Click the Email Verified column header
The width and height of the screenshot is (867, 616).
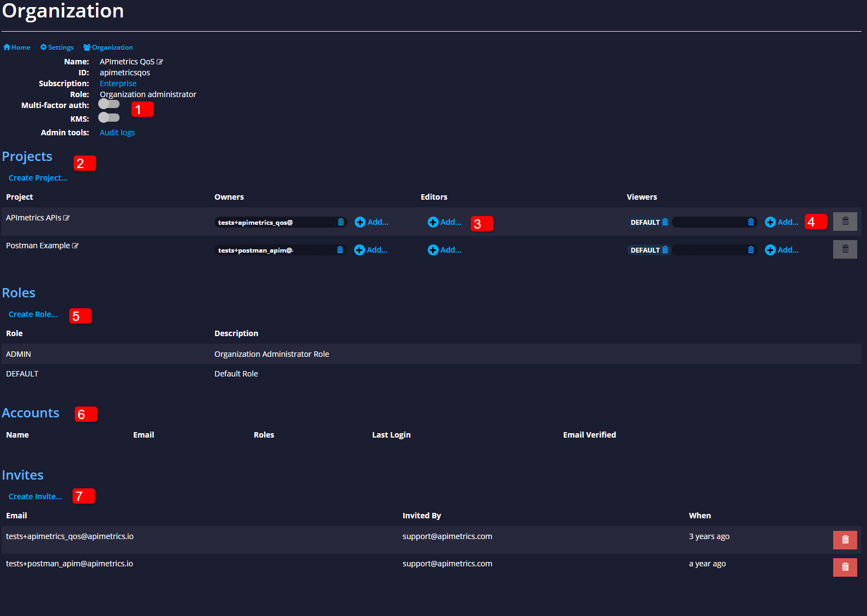589,435
